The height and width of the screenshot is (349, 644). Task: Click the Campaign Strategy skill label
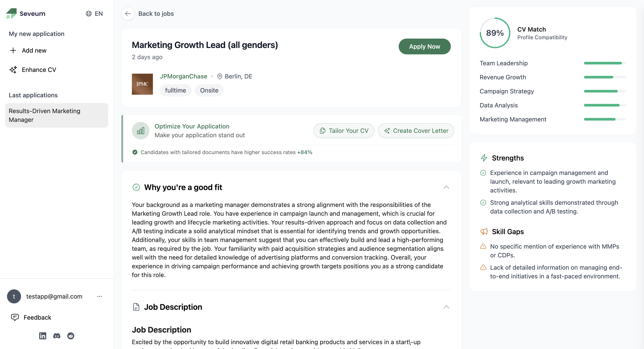pyautogui.click(x=506, y=91)
